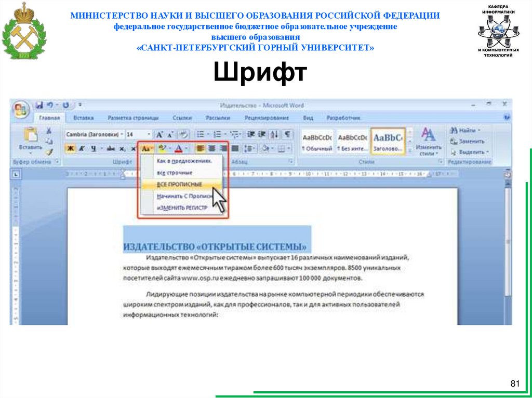The height and width of the screenshot is (398, 532).
Task: Choose иЗМЕНИТЬ РЕГИСТР case option
Action: pos(182,208)
